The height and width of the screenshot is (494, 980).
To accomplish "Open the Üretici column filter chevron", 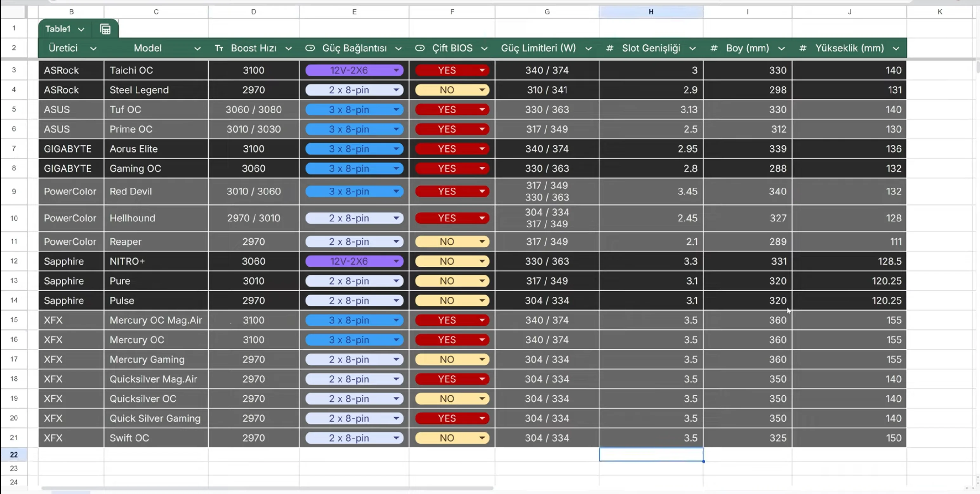I will [x=93, y=49].
